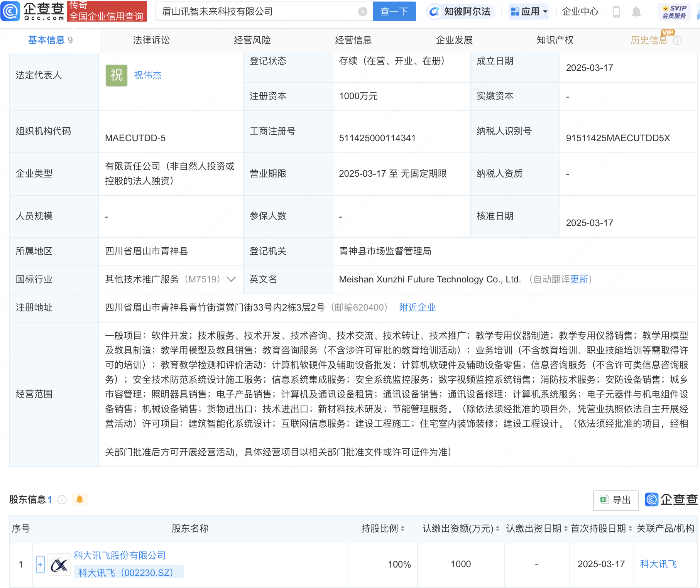Toggle sort order on 持股比例 column

tap(403, 529)
